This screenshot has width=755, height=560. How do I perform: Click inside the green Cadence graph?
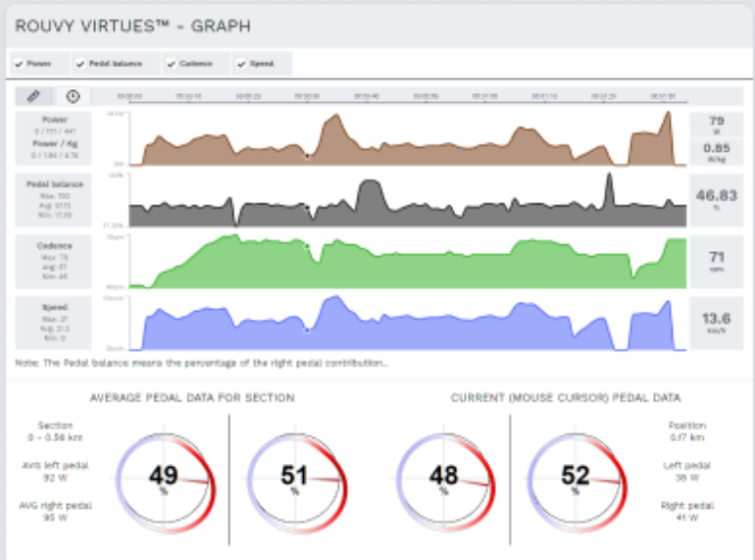(x=408, y=262)
